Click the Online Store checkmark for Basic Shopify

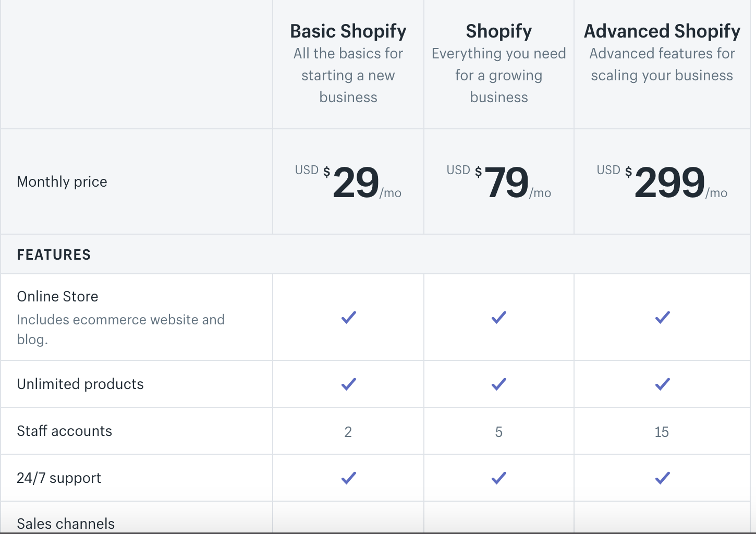348,317
